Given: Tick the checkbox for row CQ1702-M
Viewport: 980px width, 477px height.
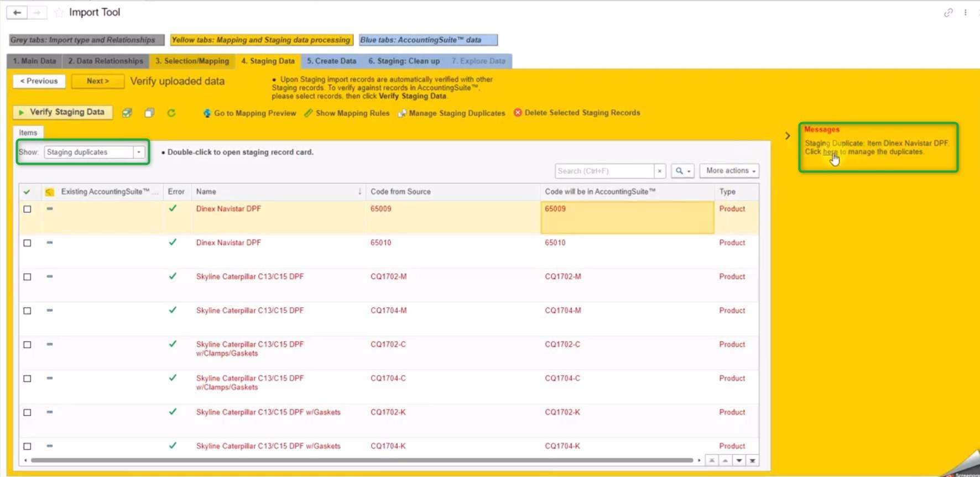Looking at the screenshot, I should pyautogui.click(x=27, y=277).
